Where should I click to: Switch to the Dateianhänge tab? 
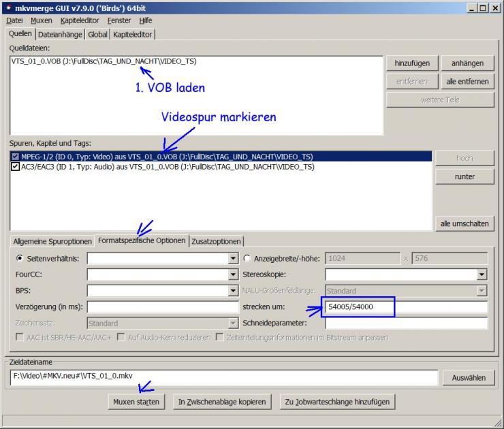coord(60,34)
